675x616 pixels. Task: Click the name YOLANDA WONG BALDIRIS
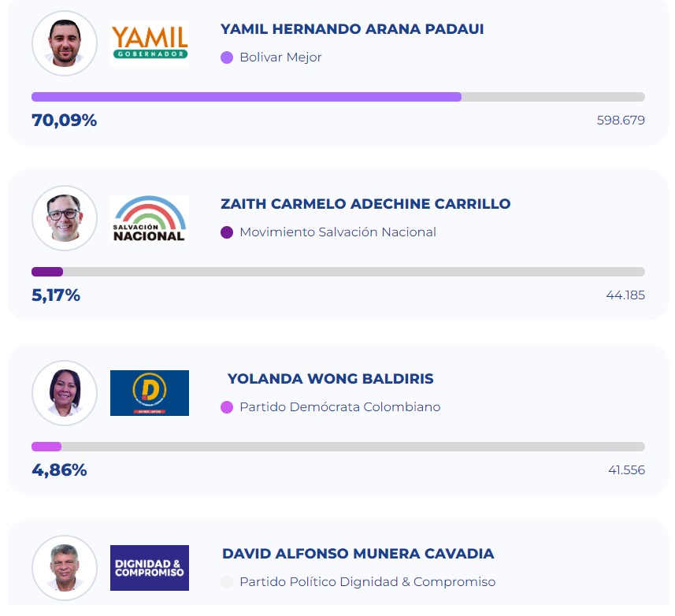pos(330,378)
